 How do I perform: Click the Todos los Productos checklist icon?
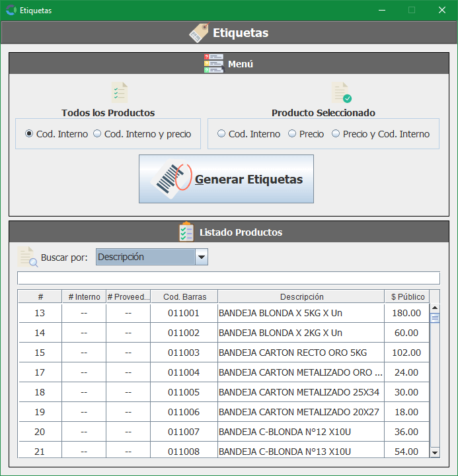tap(120, 92)
